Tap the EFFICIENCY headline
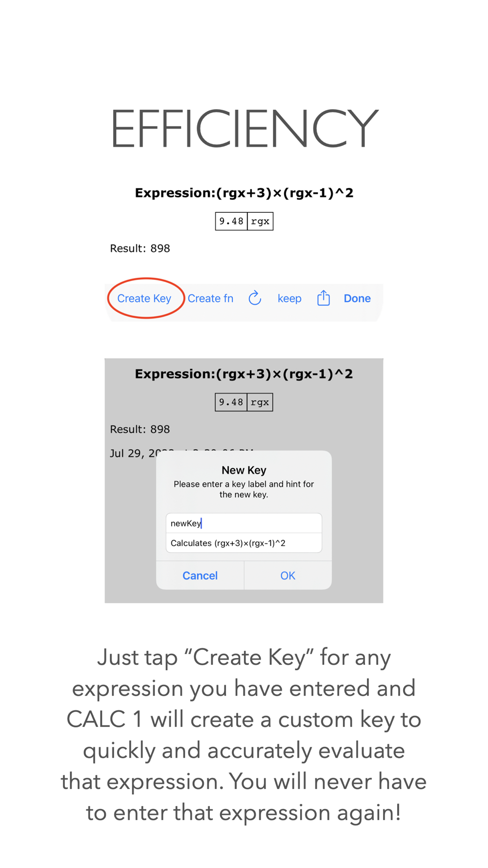The width and height of the screenshot is (488, 868). click(244, 128)
